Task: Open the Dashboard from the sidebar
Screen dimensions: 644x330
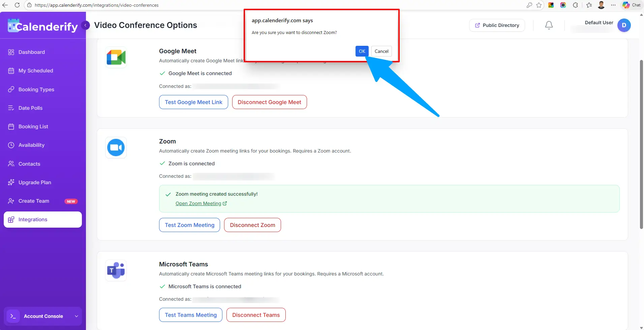Action: coord(31,52)
